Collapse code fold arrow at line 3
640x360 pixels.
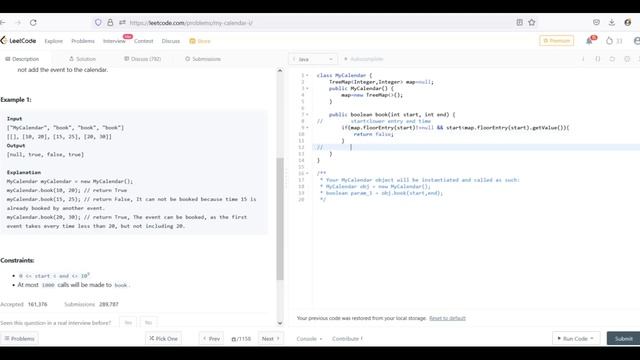pos(307,89)
